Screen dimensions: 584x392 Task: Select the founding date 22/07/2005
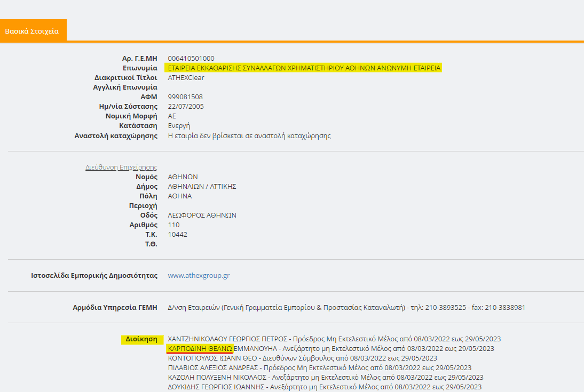pyautogui.click(x=186, y=107)
